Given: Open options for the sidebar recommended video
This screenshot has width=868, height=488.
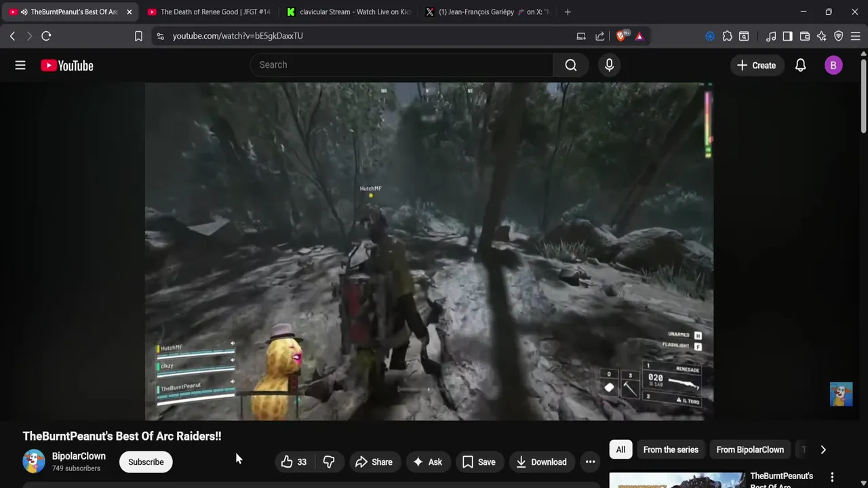Looking at the screenshot, I should coord(832,477).
